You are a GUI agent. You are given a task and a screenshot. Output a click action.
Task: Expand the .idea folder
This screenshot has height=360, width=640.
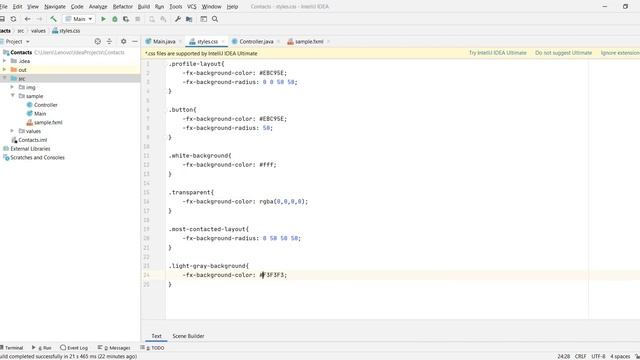pyautogui.click(x=4, y=61)
